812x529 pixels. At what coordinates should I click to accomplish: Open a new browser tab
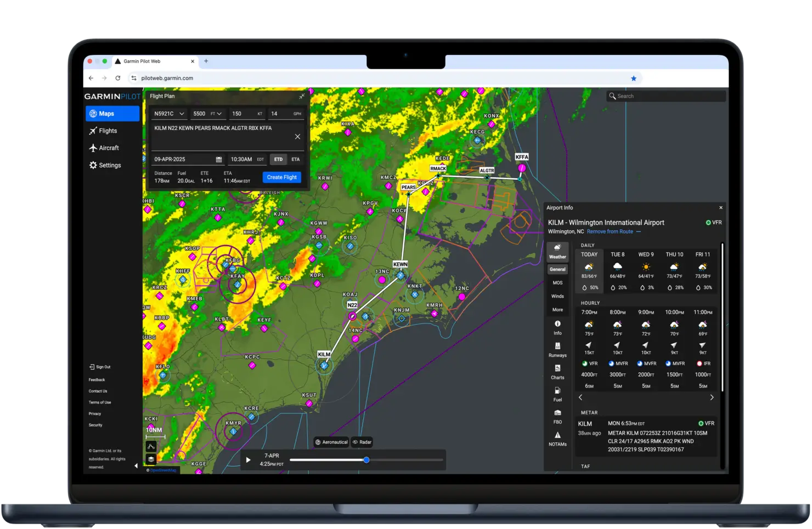point(206,61)
